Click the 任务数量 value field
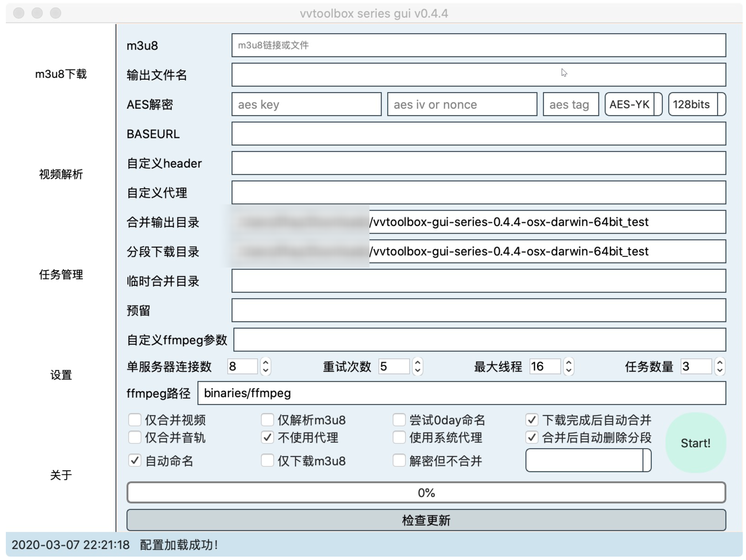Image resolution: width=746 pixels, height=560 pixels. 696,366
